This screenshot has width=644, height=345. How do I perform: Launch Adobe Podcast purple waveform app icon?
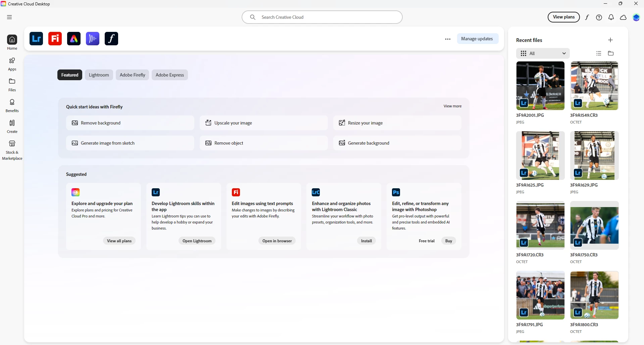[x=93, y=39]
